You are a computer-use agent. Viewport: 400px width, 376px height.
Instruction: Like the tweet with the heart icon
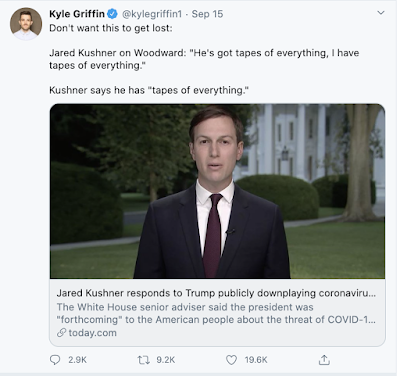231,360
